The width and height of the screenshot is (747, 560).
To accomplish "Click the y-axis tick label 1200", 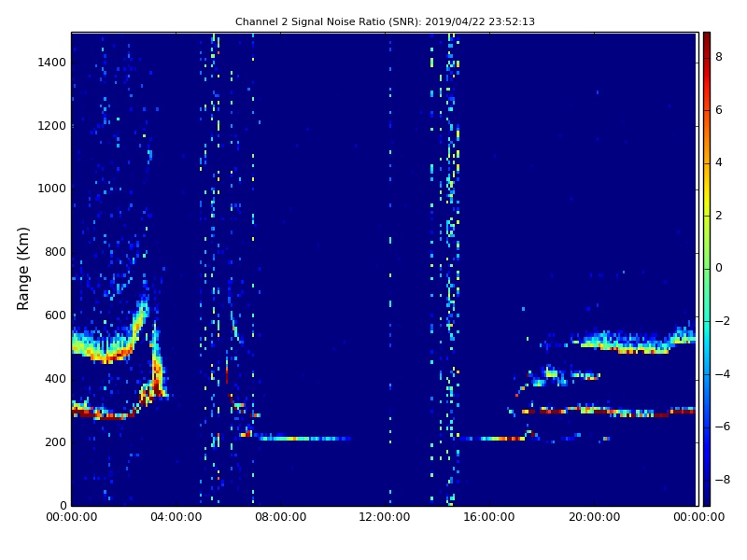I will (51, 126).
